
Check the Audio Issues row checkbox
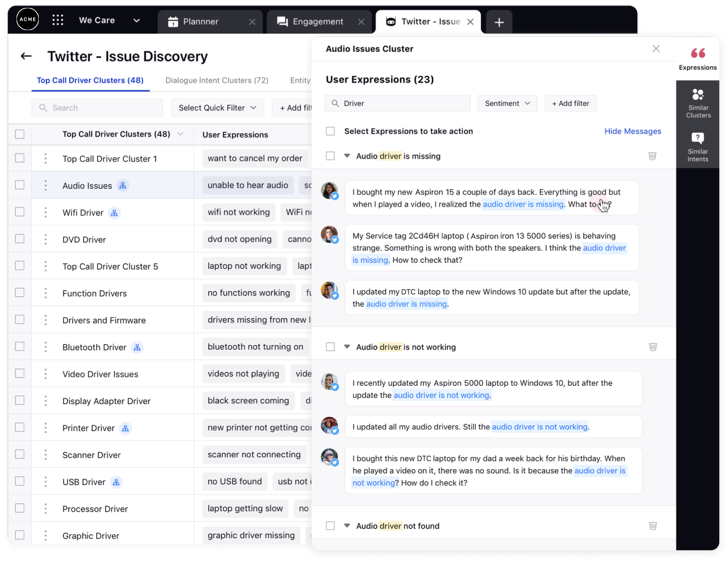click(x=20, y=185)
